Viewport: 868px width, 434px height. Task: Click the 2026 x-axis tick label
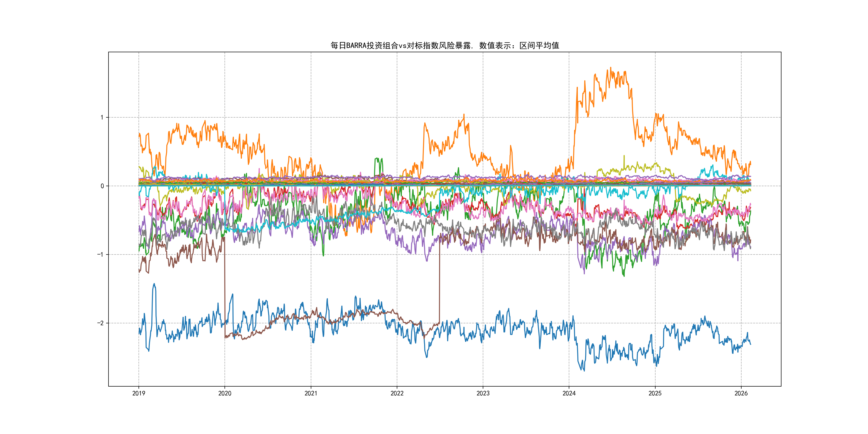pyautogui.click(x=741, y=393)
